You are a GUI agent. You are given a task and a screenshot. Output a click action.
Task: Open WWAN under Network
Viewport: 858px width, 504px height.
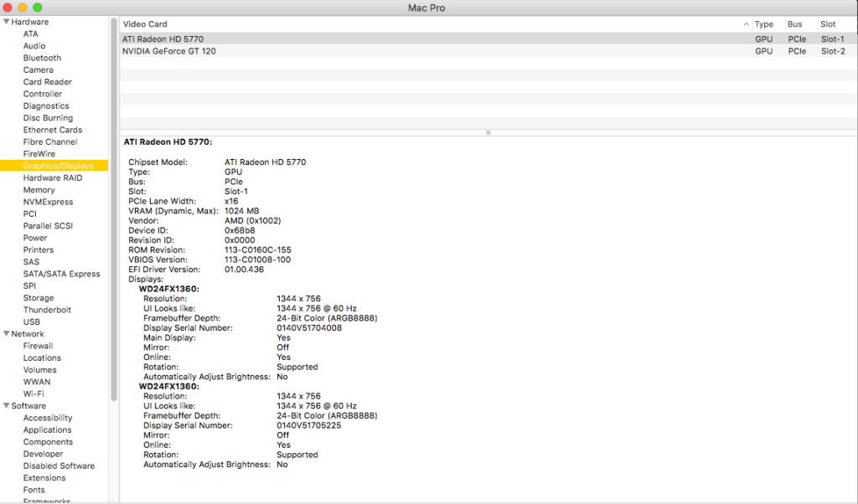(37, 383)
